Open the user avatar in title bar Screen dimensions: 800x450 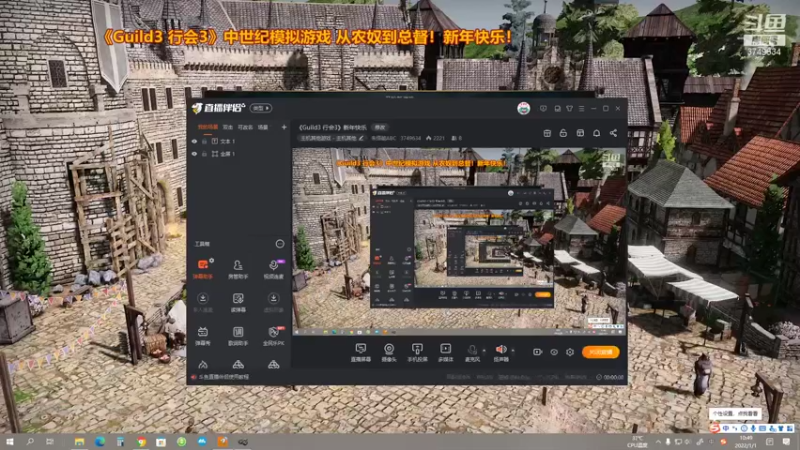[523, 108]
